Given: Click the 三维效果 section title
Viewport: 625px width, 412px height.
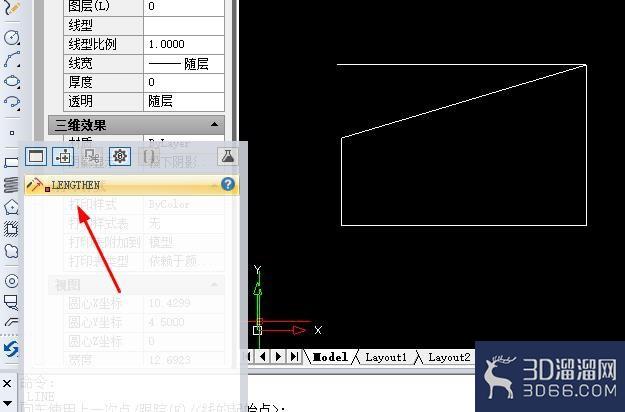Looking at the screenshot, I should (81, 125).
